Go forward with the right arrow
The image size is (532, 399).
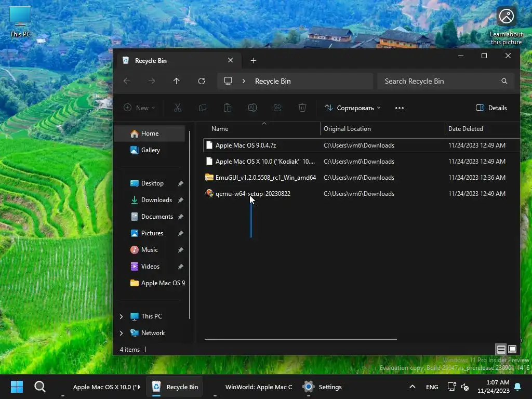[x=152, y=81]
